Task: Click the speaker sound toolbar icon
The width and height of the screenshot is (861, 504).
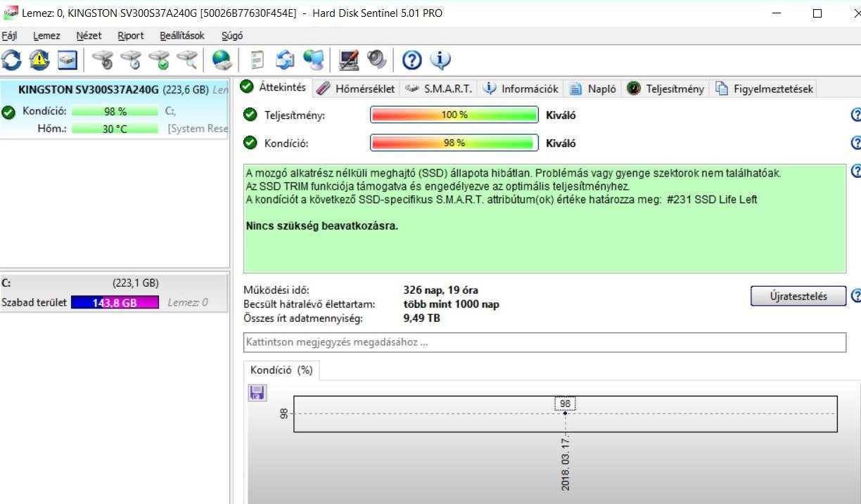Action: pos(377,60)
